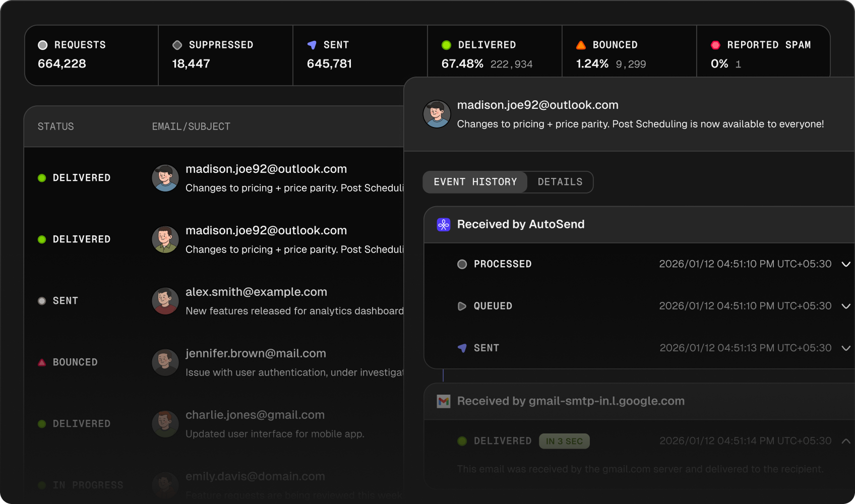Click the Status column header
The height and width of the screenshot is (504, 855).
click(x=55, y=127)
